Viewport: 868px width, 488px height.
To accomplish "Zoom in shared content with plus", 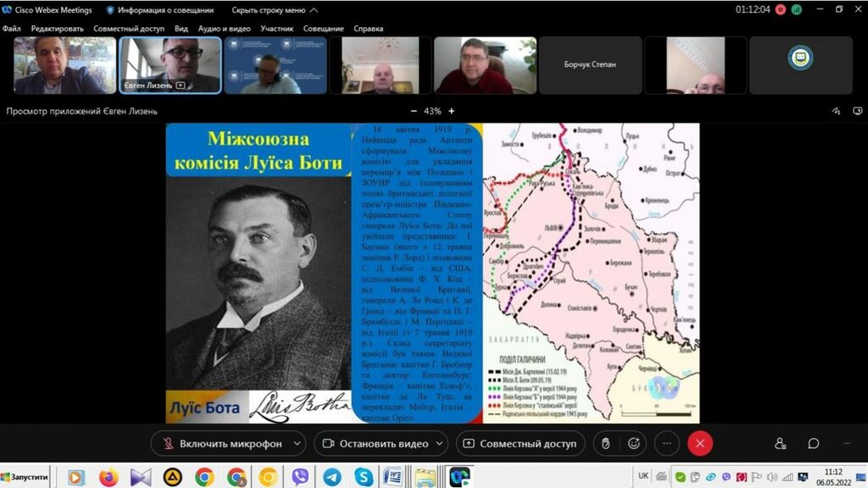I will [452, 111].
